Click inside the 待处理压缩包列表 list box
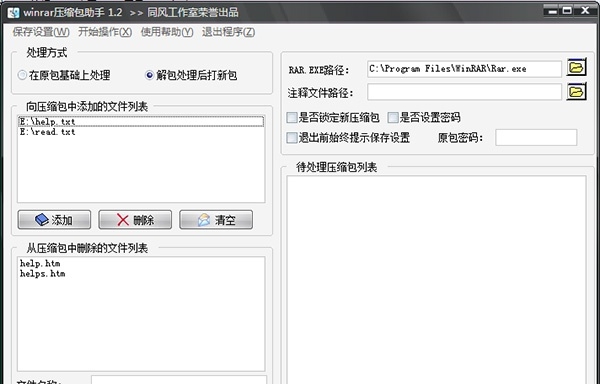Image resolution: width=600 pixels, height=384 pixels. click(436, 279)
